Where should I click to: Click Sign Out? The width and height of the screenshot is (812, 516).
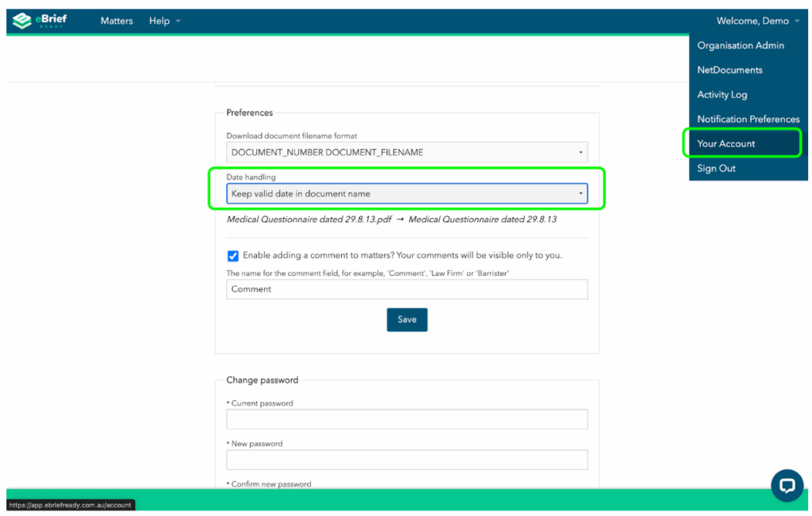pyautogui.click(x=716, y=168)
